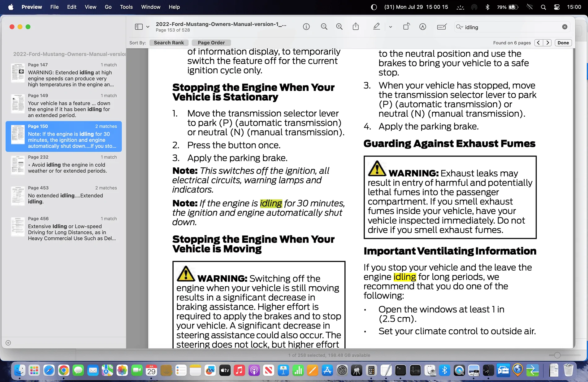
Task: Click the 'Stopping the Engine When Your Vehicle is Moving' heading
Action: [253, 244]
